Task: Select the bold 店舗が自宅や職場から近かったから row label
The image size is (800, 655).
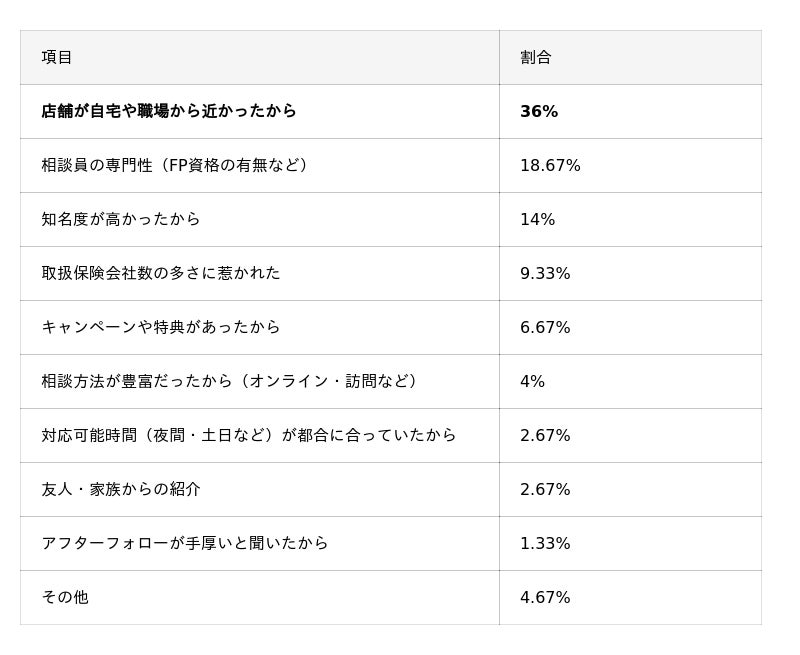Action: click(169, 111)
